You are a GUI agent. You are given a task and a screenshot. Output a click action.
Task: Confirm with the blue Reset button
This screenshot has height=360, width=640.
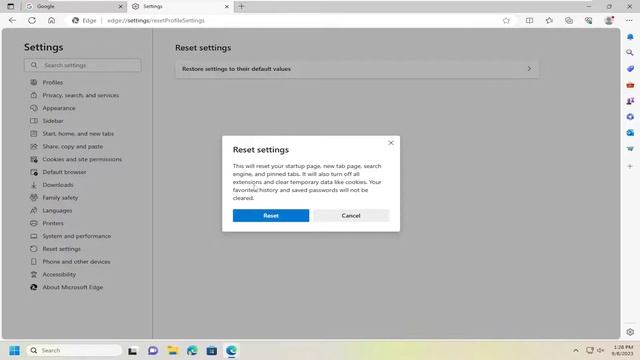pyautogui.click(x=271, y=216)
